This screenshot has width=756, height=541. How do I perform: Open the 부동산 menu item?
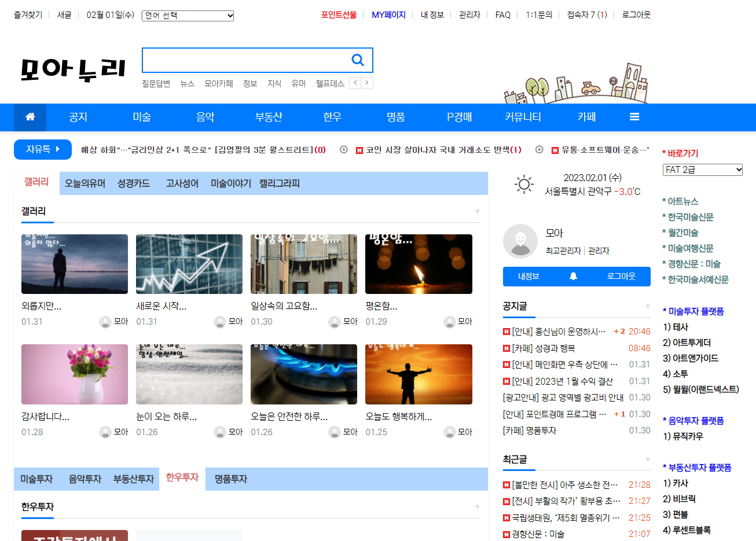(x=269, y=117)
